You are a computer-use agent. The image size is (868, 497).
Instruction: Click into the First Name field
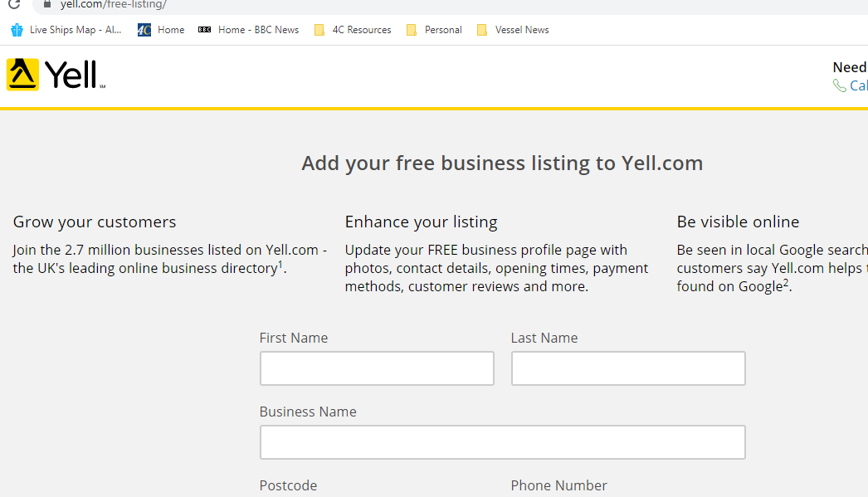(377, 368)
